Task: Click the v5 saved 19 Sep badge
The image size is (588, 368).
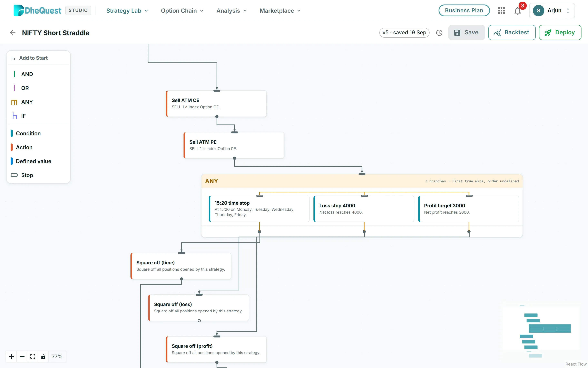Action: 404,33
